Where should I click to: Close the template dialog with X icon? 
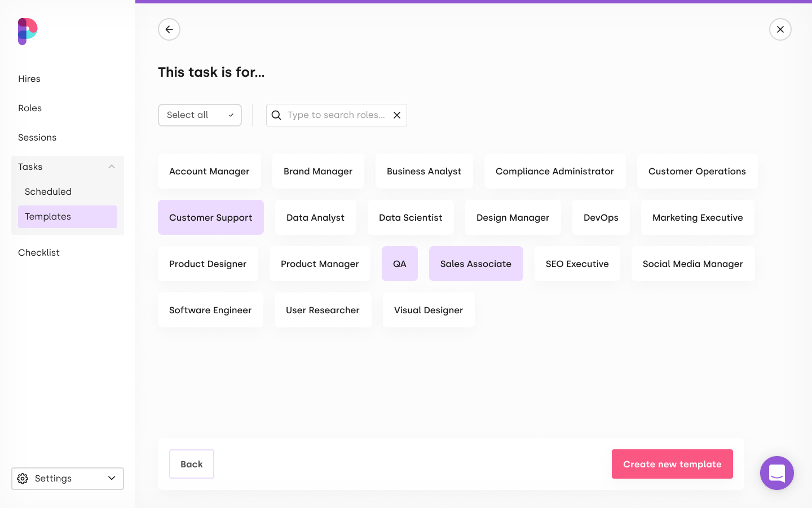780,29
